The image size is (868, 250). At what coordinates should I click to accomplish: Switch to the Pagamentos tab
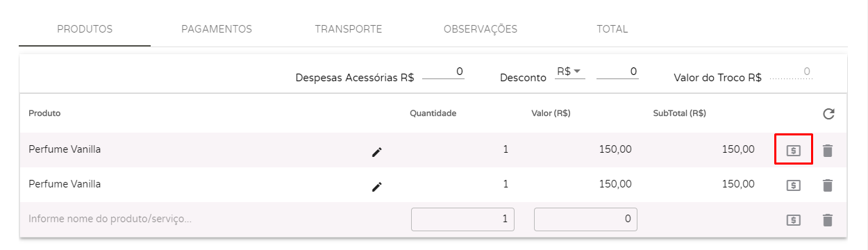[217, 29]
